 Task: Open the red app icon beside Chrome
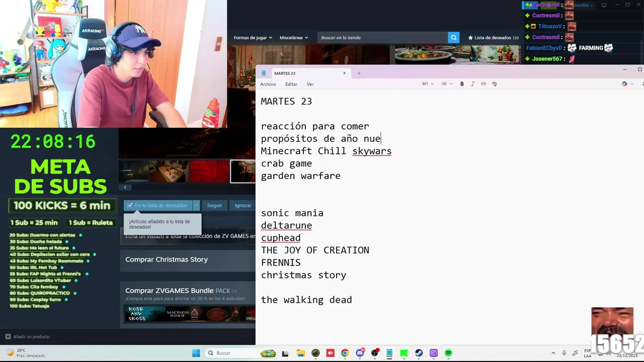[x=331, y=353]
